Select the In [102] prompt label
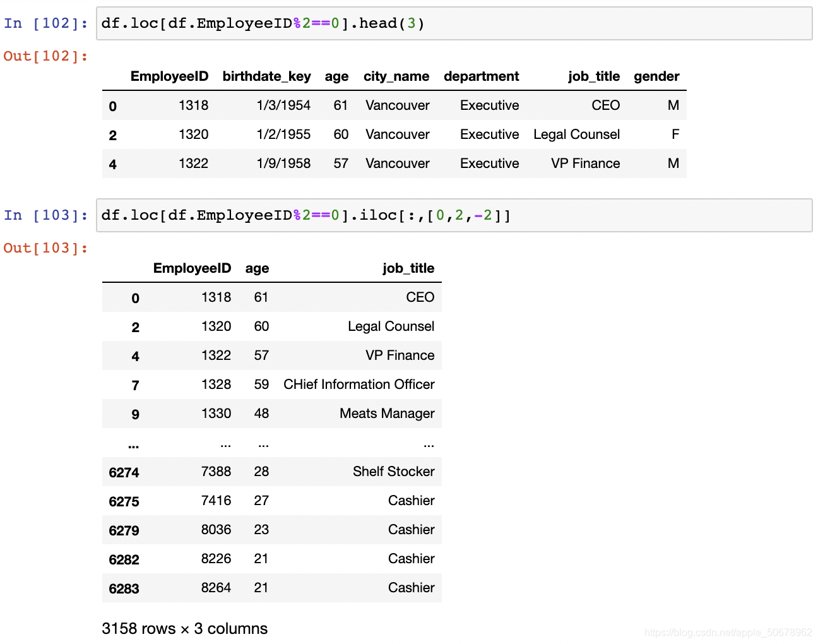 click(45, 23)
